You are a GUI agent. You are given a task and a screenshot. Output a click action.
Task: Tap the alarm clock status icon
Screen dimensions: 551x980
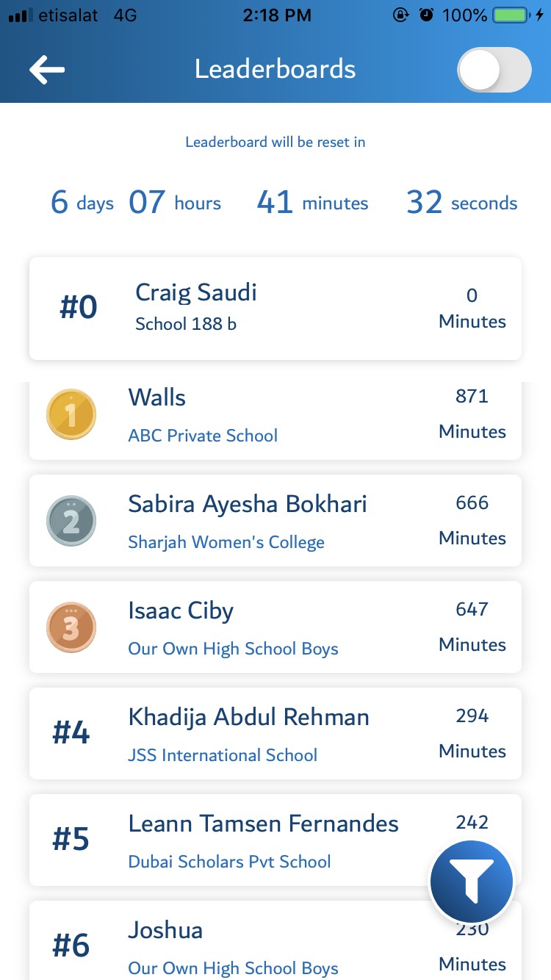tap(426, 15)
